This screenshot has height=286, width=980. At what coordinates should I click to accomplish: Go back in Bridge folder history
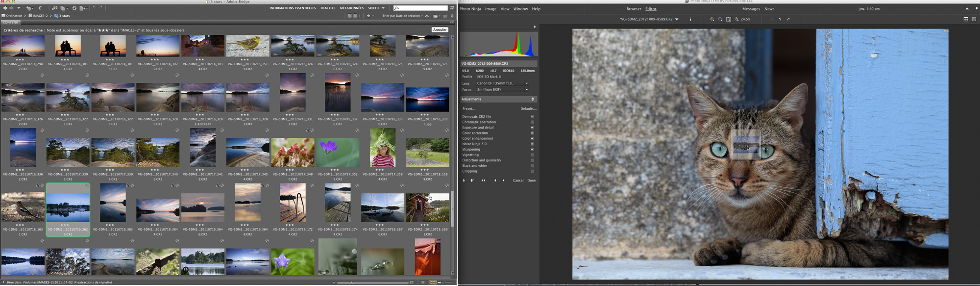tap(5, 8)
